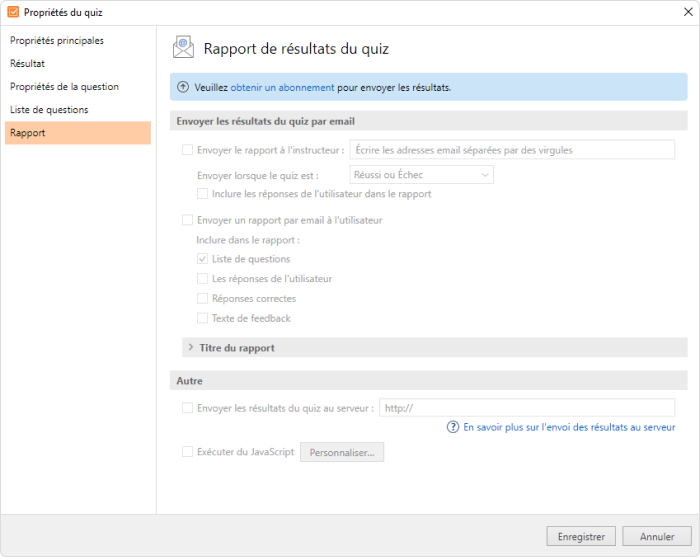Viewport: 700px width, 557px height.
Task: Open the 'Réussi ou Échec' dropdown
Action: (x=421, y=175)
